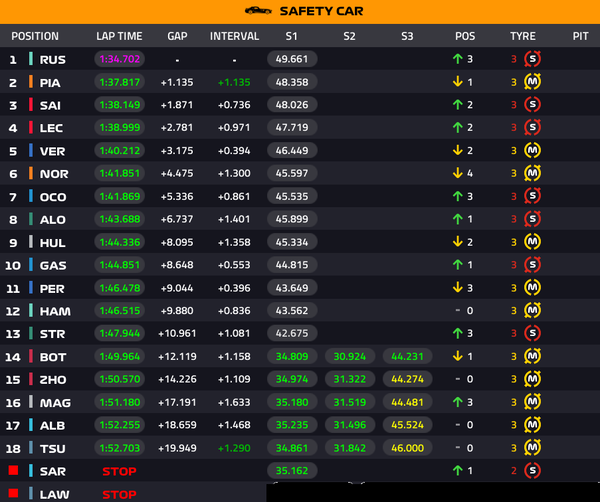Click NOR yellow position-lost arrow
Viewport: 600px width, 502px height.
point(458,173)
